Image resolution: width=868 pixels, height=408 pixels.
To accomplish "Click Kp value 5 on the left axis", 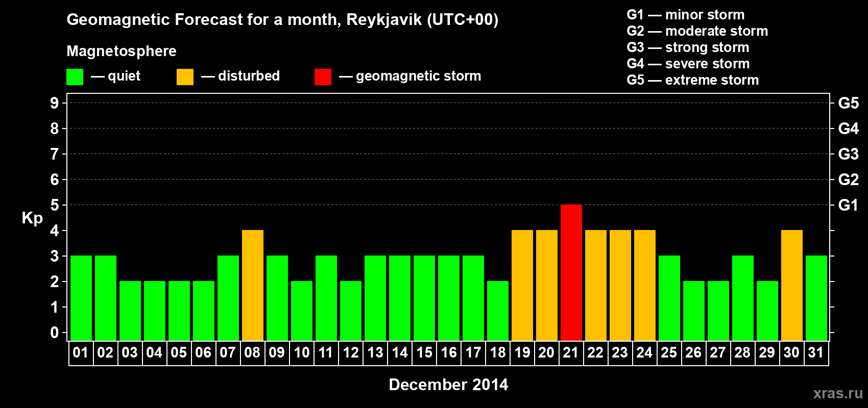I will [55, 205].
